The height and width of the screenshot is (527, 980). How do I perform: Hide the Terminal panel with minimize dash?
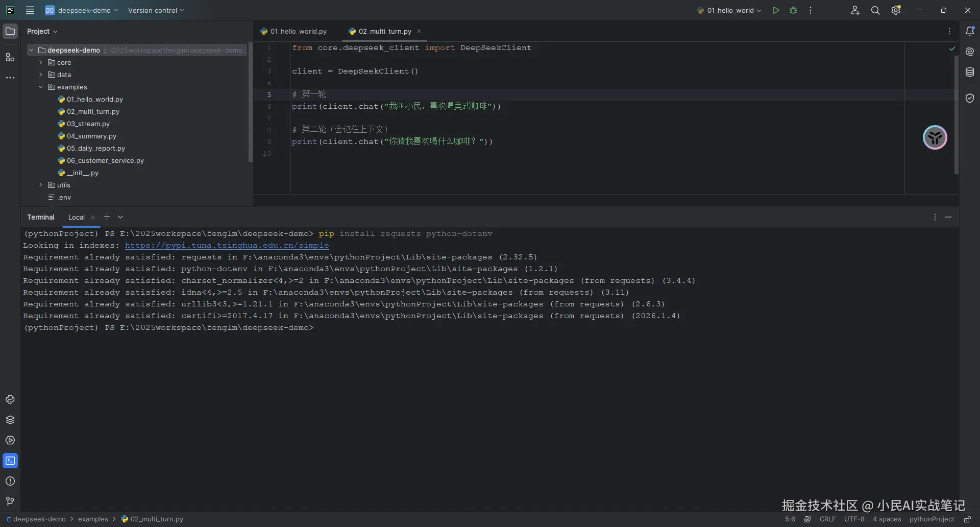(948, 217)
